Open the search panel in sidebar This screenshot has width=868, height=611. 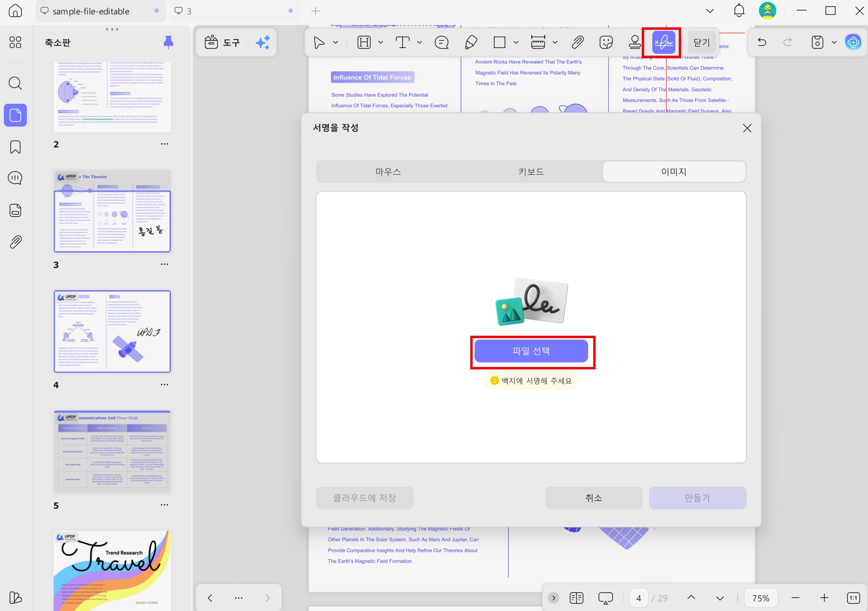(x=15, y=83)
